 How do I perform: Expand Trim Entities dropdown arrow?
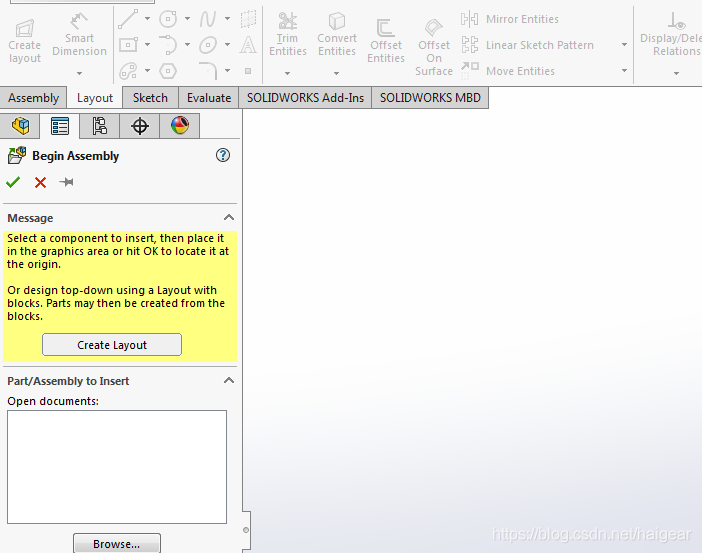click(287, 73)
